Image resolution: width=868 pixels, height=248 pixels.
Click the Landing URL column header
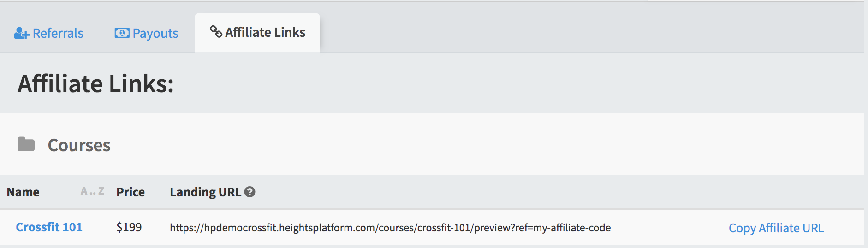click(x=206, y=192)
